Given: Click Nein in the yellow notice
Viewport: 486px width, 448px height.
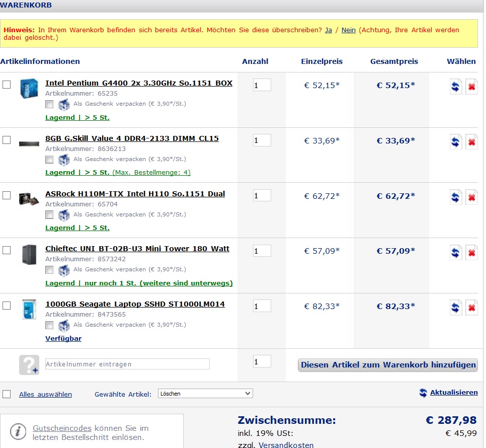Looking at the screenshot, I should [348, 30].
